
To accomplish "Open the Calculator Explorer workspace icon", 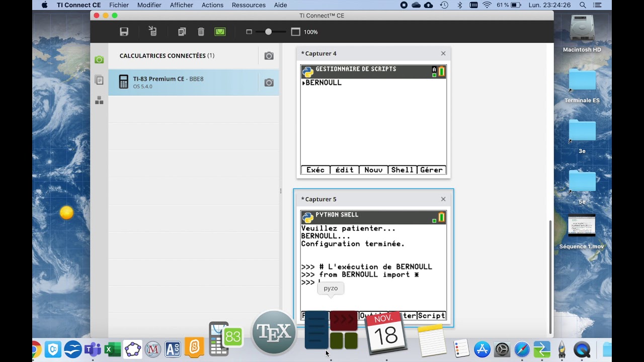I will pyautogui.click(x=99, y=80).
